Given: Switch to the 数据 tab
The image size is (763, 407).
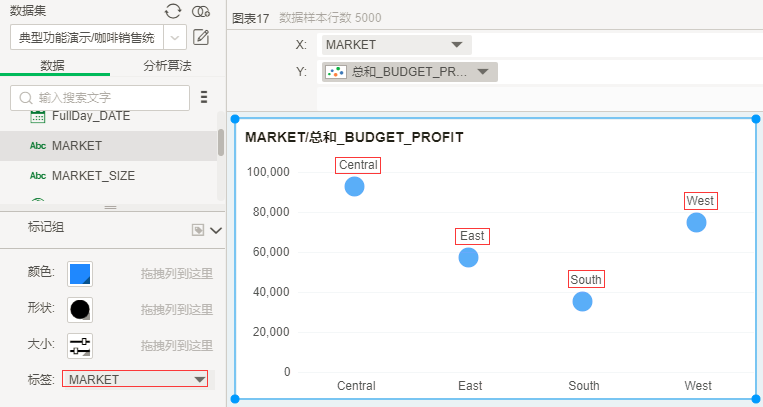Looking at the screenshot, I should (52, 65).
